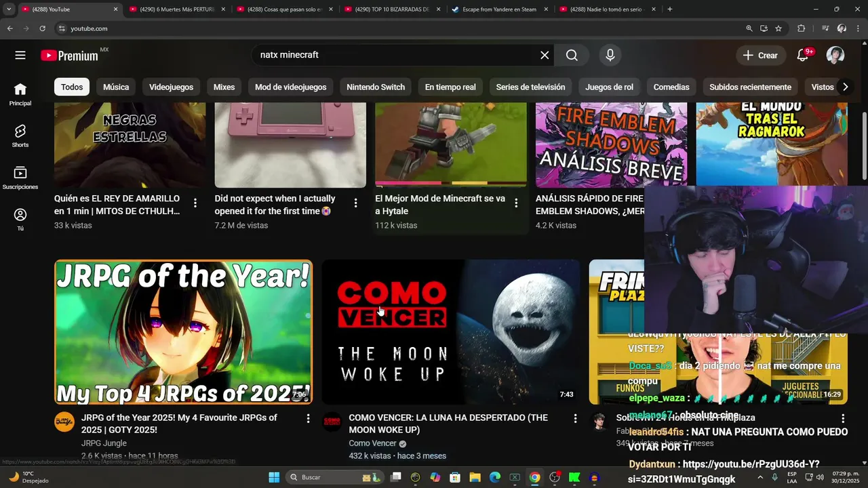868x488 pixels.
Task: Click the Crear button
Action: tap(760, 55)
